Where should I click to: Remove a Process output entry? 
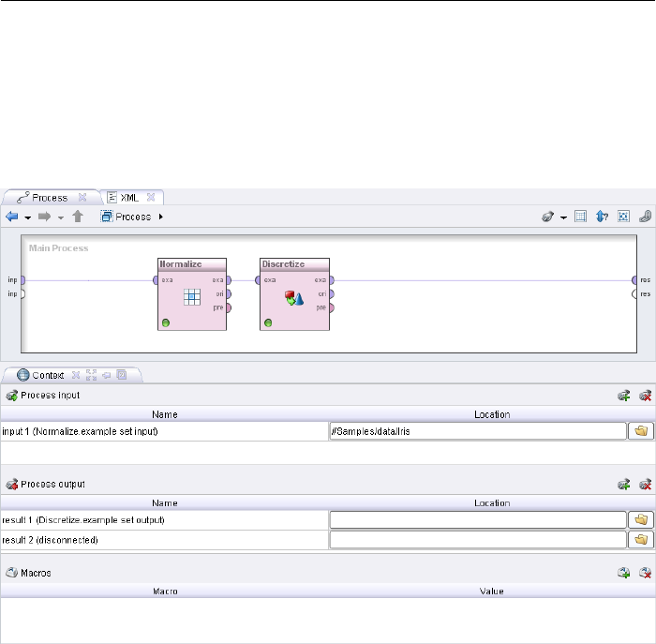coord(645,484)
